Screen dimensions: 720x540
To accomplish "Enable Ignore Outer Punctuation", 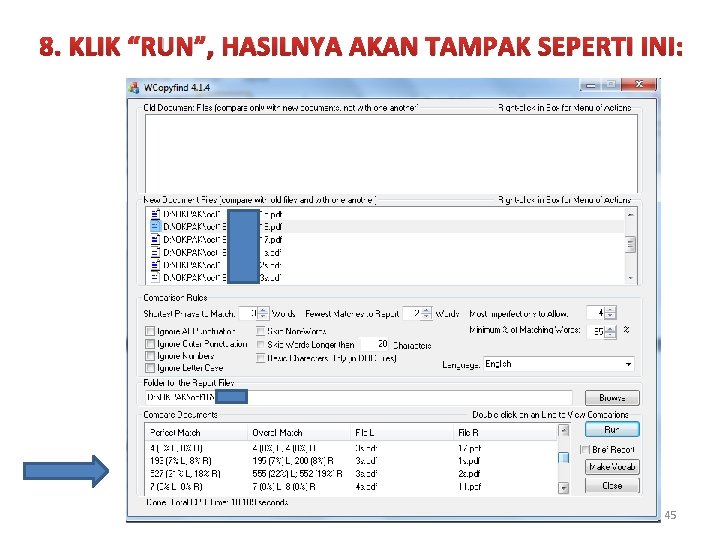I will click(x=150, y=343).
